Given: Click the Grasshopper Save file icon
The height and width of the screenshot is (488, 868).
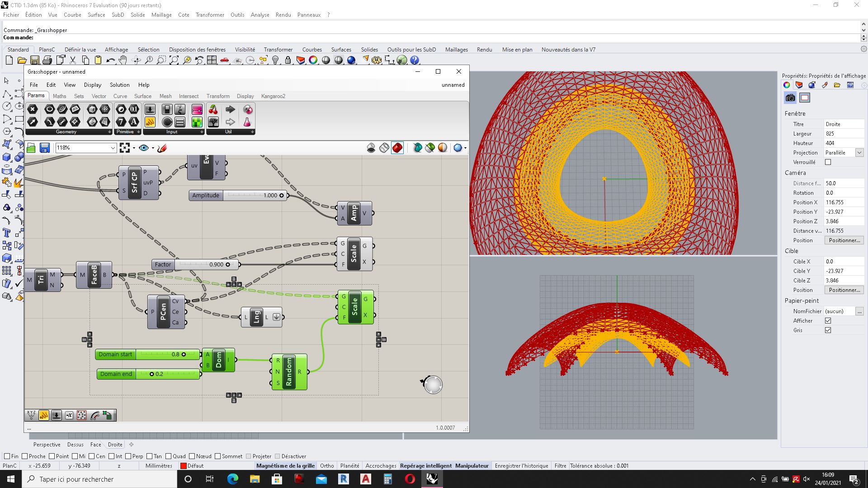Looking at the screenshot, I should point(44,148).
